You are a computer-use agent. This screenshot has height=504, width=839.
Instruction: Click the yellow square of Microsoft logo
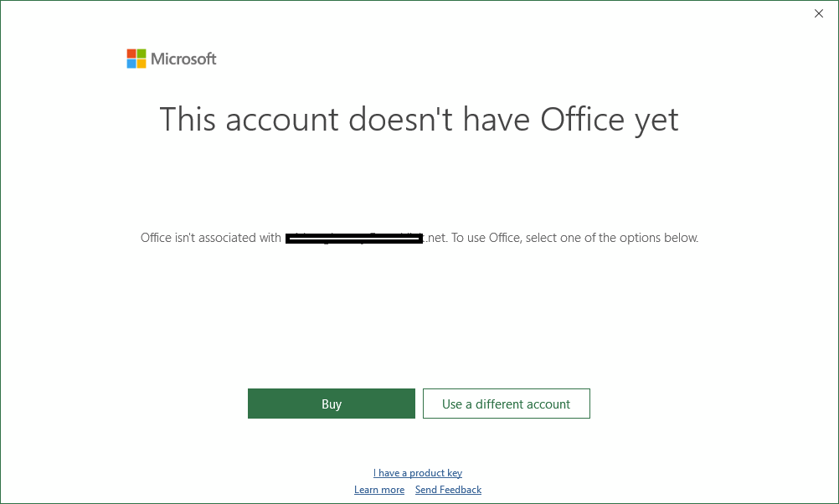click(142, 64)
